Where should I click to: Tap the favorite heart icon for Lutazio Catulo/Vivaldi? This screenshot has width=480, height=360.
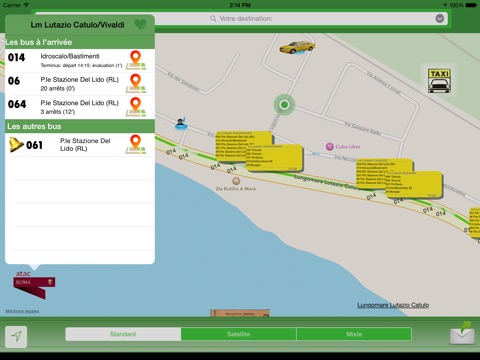pyautogui.click(x=140, y=24)
